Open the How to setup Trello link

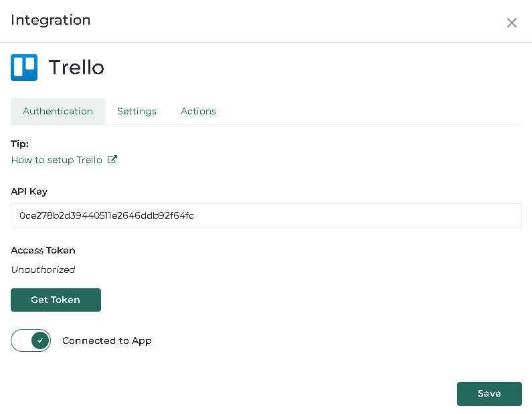[57, 160]
